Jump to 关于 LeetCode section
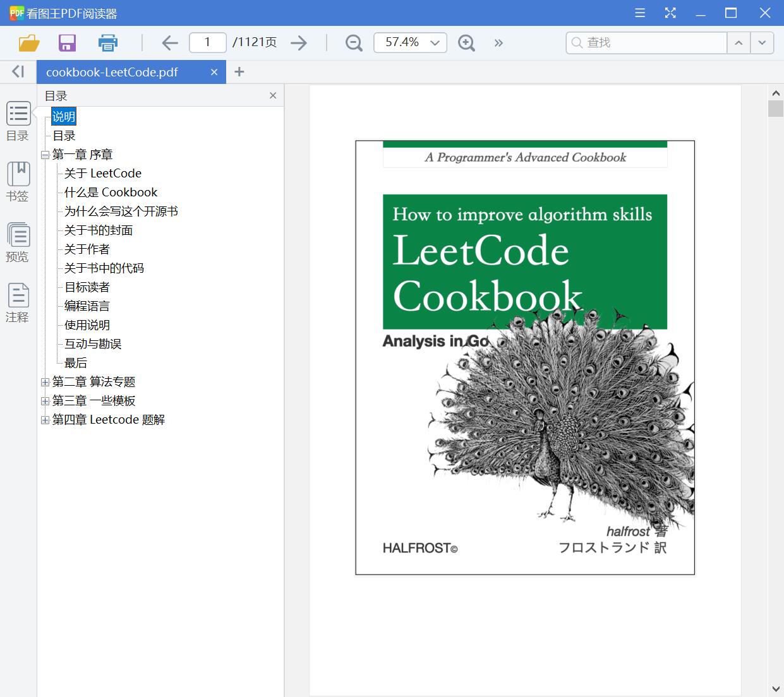Image resolution: width=784 pixels, height=697 pixels. [103, 174]
